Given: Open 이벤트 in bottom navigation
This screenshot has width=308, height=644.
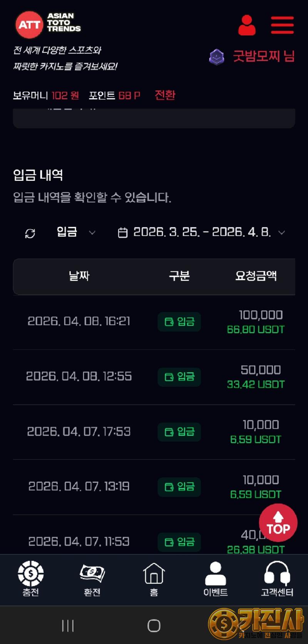Looking at the screenshot, I should point(216,579).
